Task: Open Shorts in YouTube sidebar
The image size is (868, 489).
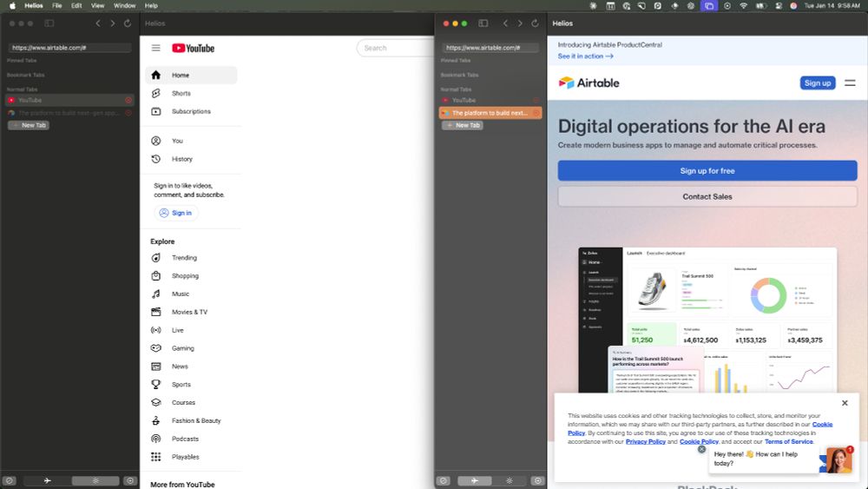Action: 191,93
